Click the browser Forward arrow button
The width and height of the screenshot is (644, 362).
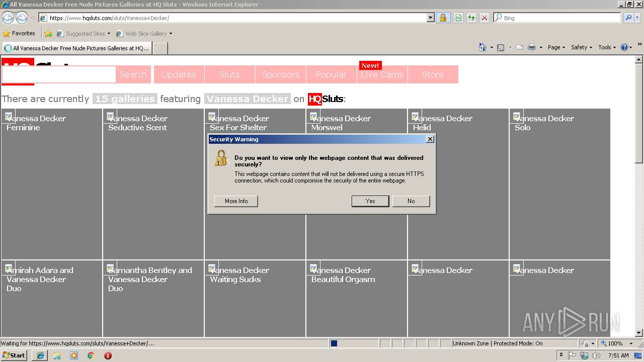click(22, 18)
